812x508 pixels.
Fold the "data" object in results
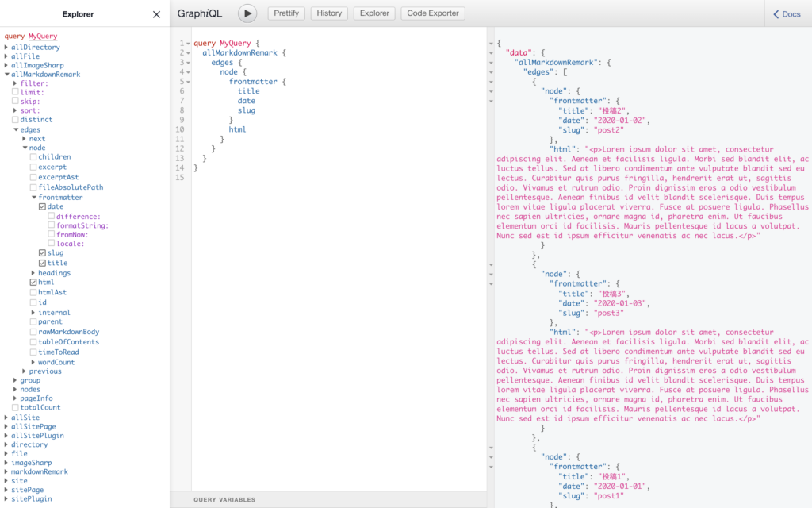(x=491, y=53)
